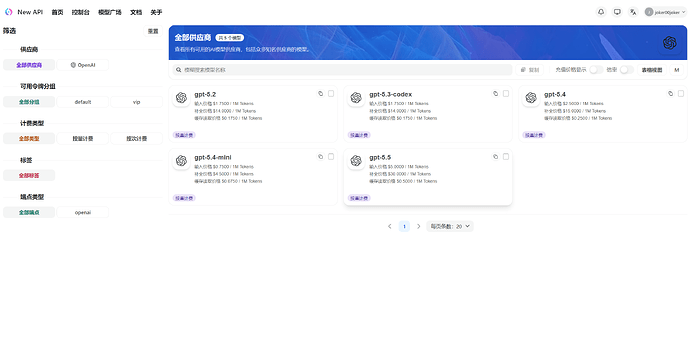Image resolution: width=690 pixels, height=363 pixels.
Task: Click into the model name search field
Action: pyautogui.click(x=342, y=70)
